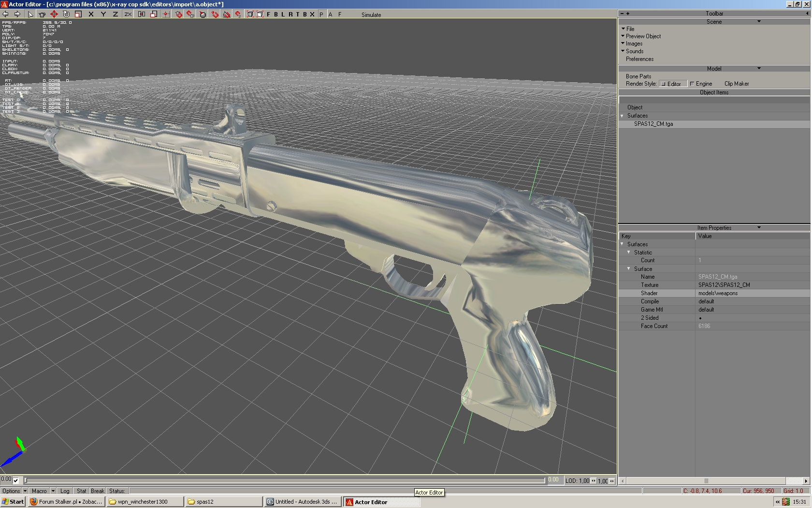
Task: Open the Clip Maker
Action: pos(736,84)
